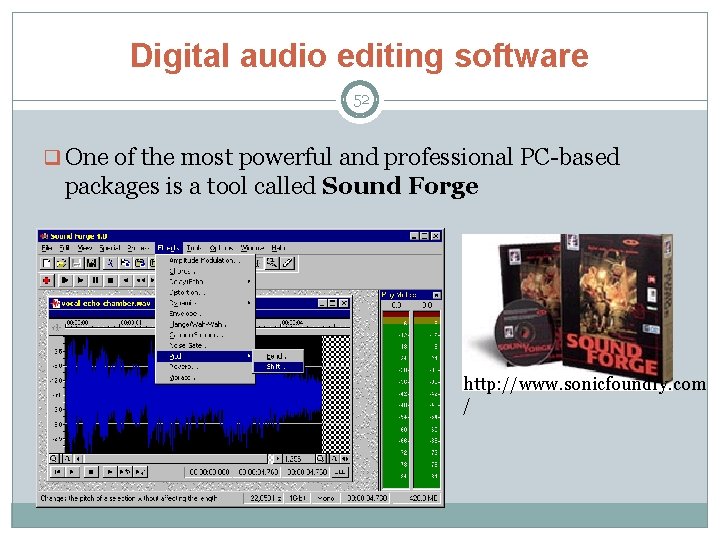Choose Distortion from the Effects menu

[x=205, y=292]
